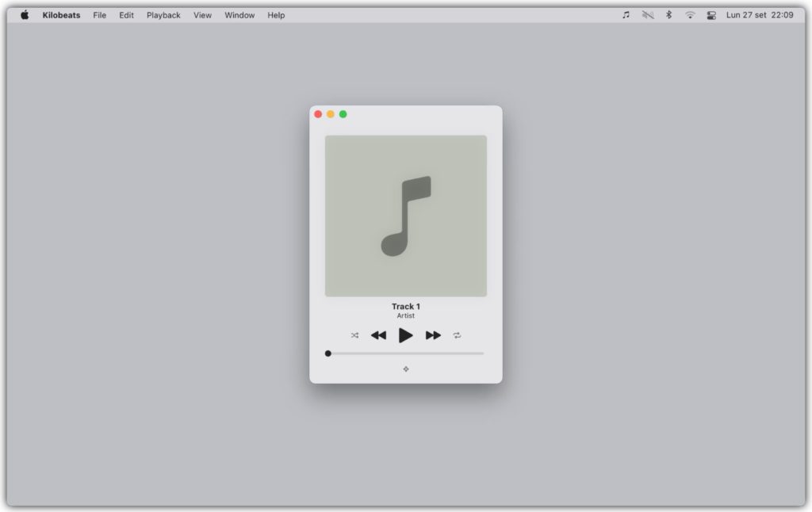Expand the Window menu

239,15
